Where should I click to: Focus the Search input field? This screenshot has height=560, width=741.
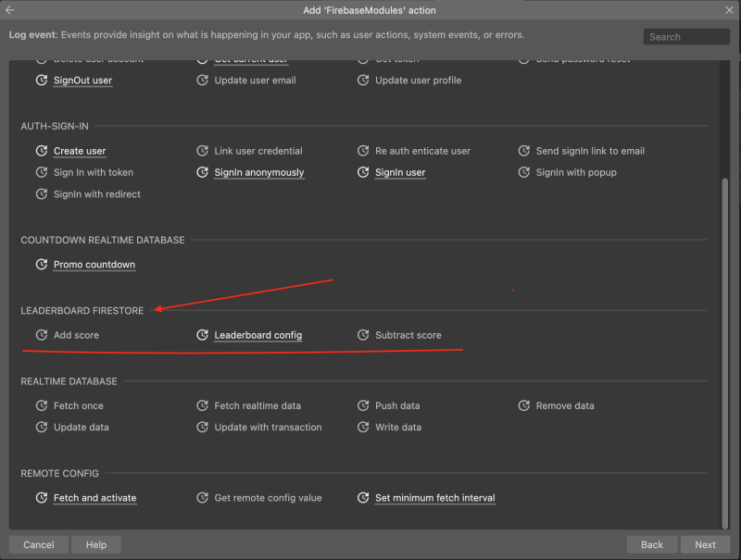click(686, 37)
